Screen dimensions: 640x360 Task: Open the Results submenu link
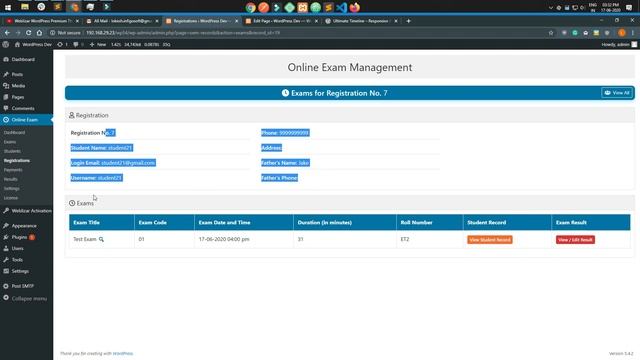[x=11, y=179]
